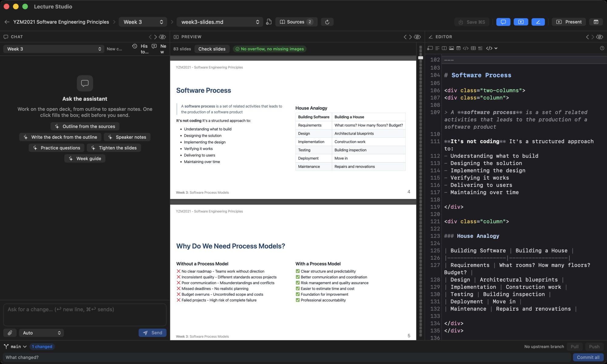Viewport: 607px width, 364px height.
Task: Click the text paragraph icon in editor toolbar
Action: [x=437, y=48]
